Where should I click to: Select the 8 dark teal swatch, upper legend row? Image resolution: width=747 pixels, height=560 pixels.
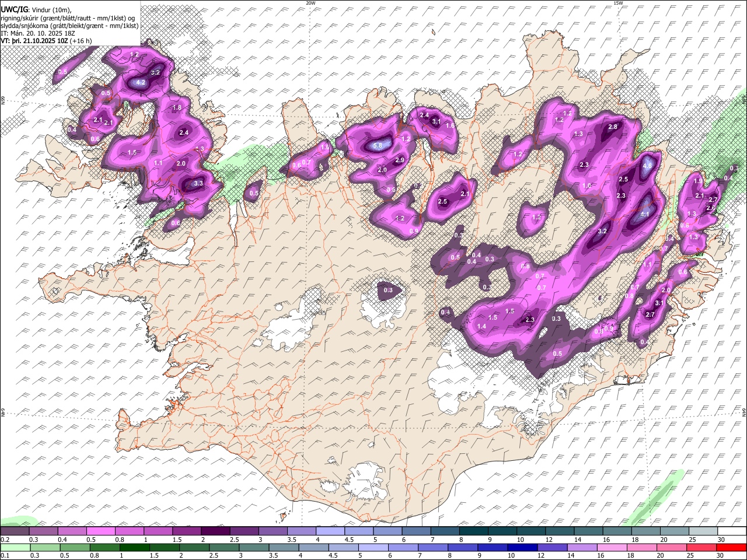point(473,531)
